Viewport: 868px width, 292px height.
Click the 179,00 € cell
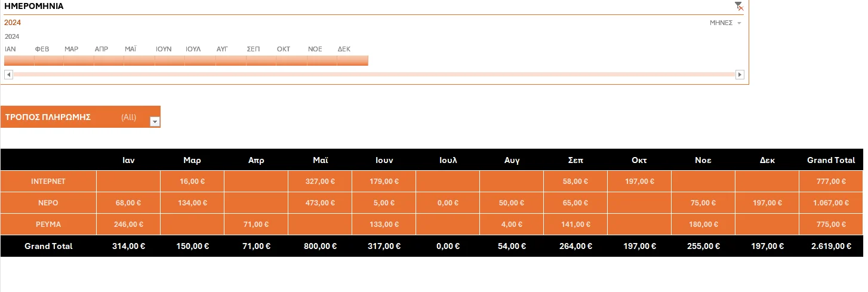pyautogui.click(x=384, y=182)
